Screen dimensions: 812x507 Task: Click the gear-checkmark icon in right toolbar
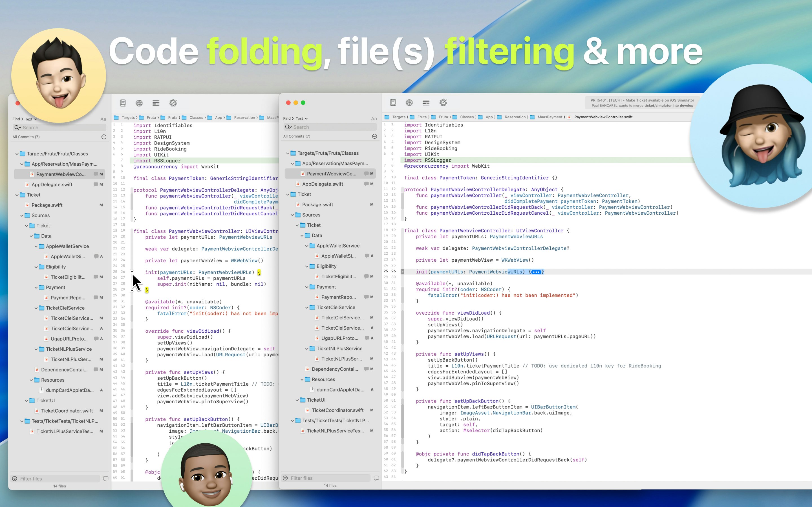443,103
